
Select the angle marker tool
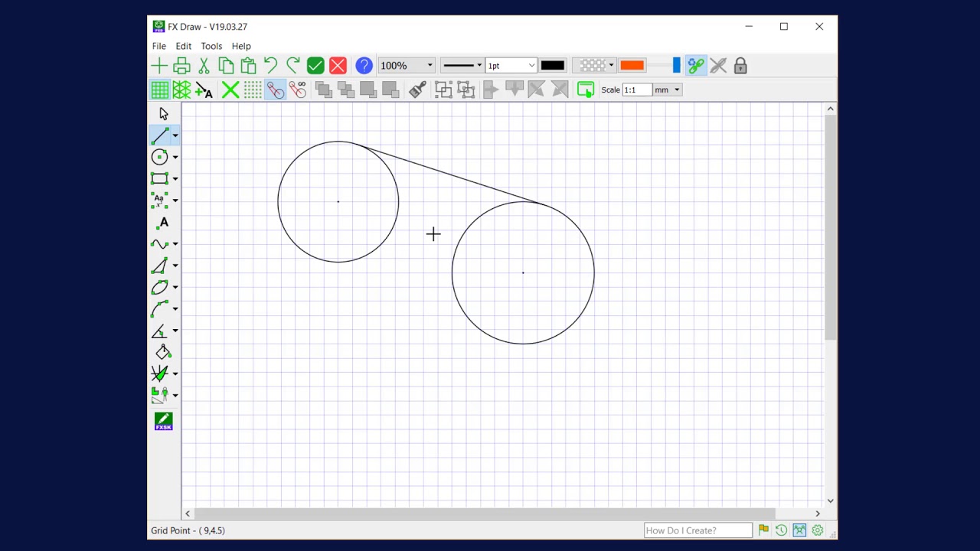pyautogui.click(x=159, y=331)
